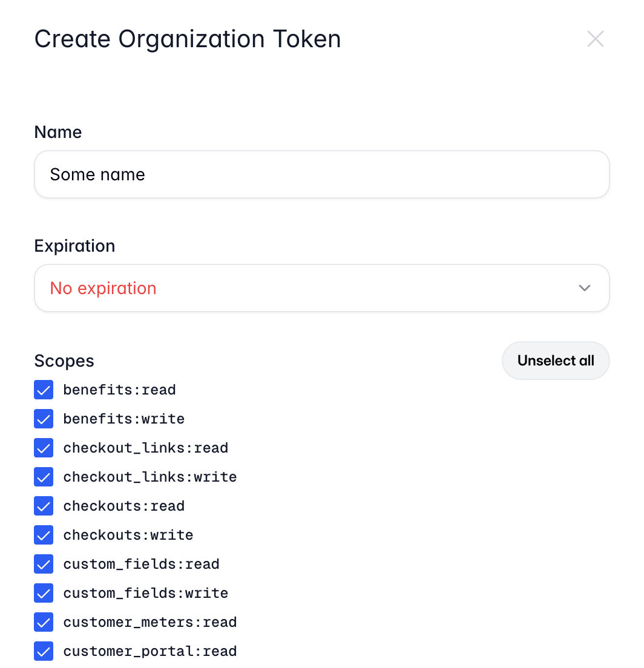Viewport: 644px width, 668px height.
Task: Click the customer_portal:read scope label
Action: (150, 651)
